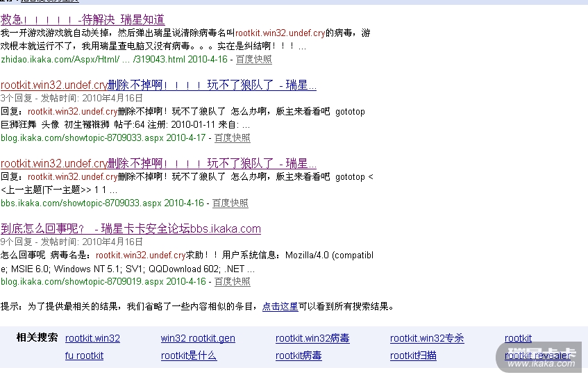The height and width of the screenshot is (377, 588).
Task: Open the 到底怎么回事呢 瑞星卡卡安全论坛 result
Action: [131, 229]
